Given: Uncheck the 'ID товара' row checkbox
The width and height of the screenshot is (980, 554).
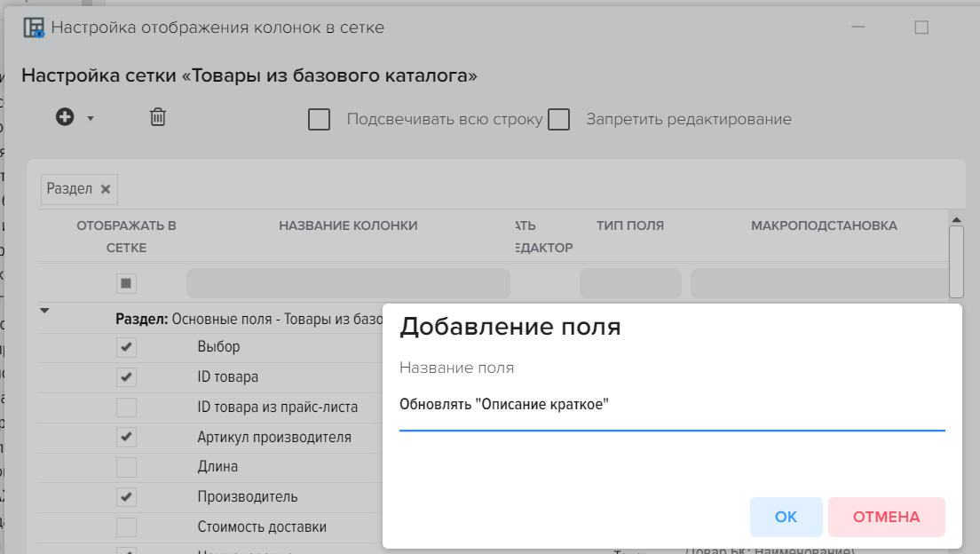Looking at the screenshot, I should 126,377.
